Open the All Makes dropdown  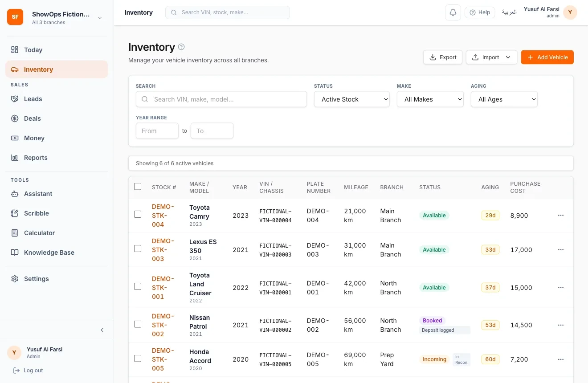[430, 99]
